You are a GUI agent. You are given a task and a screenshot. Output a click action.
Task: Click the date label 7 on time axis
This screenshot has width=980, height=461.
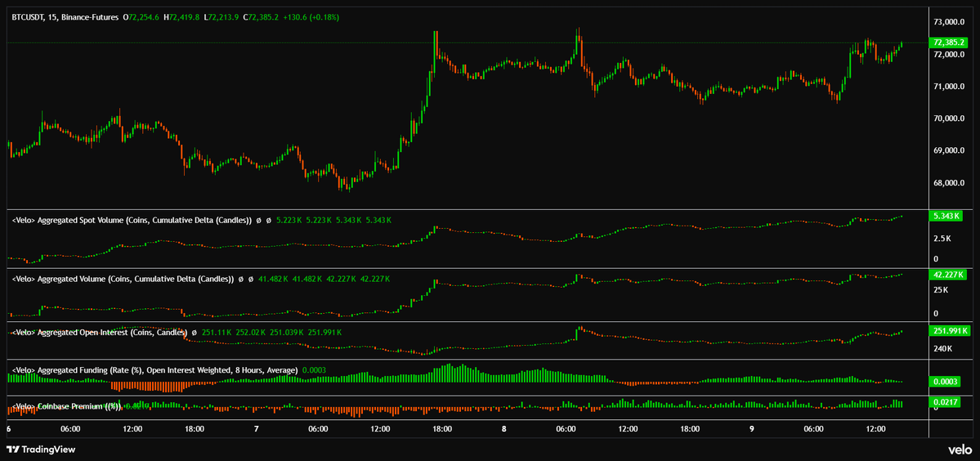coord(257,430)
